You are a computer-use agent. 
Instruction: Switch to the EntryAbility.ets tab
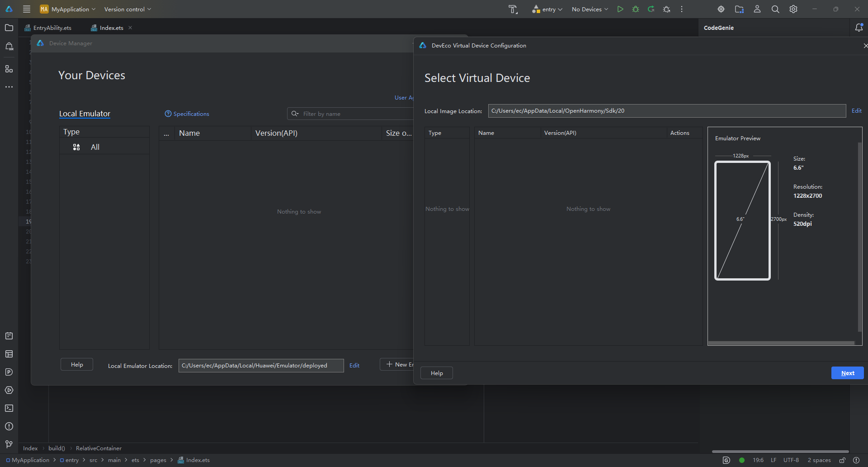coord(52,28)
